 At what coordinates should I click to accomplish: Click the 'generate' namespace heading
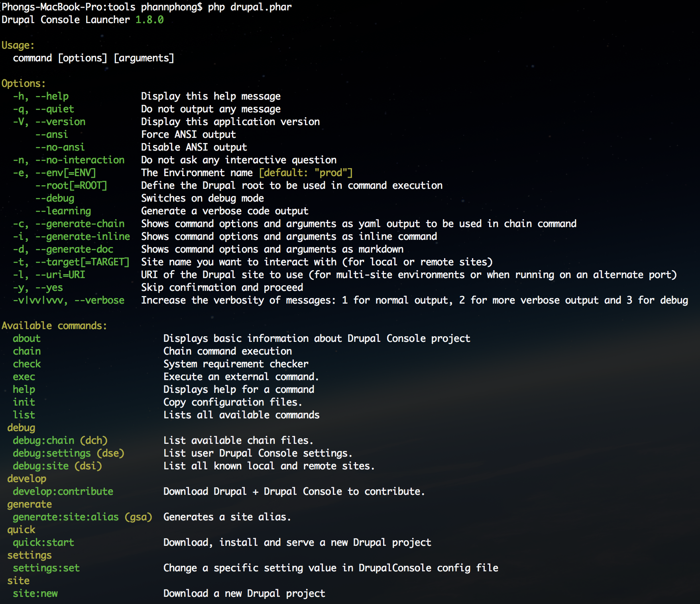pos(29,504)
